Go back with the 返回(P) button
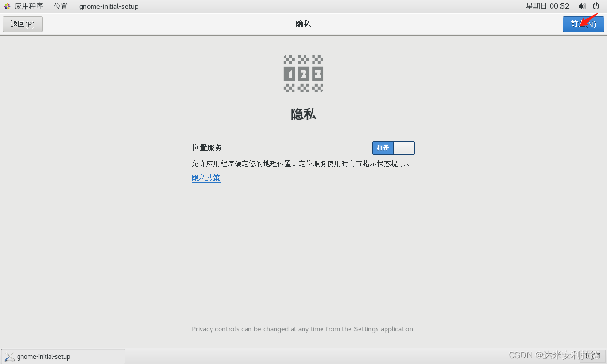The image size is (607, 364). click(23, 24)
